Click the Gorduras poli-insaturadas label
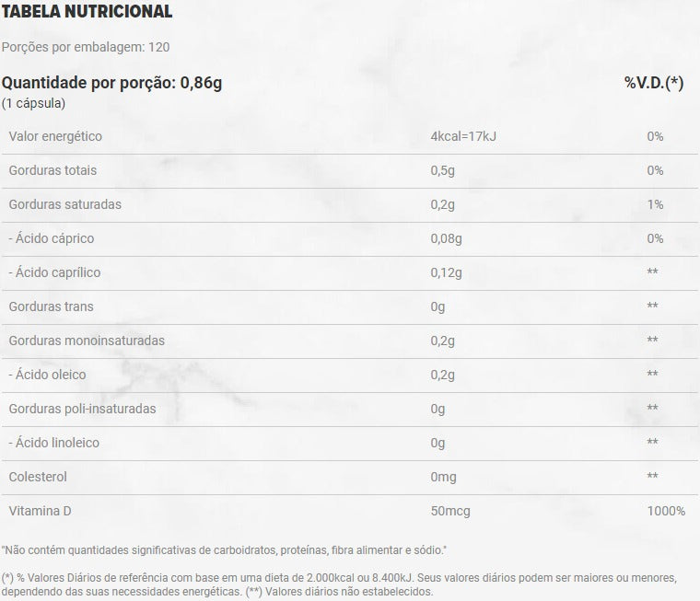The image size is (700, 601). coord(82,409)
